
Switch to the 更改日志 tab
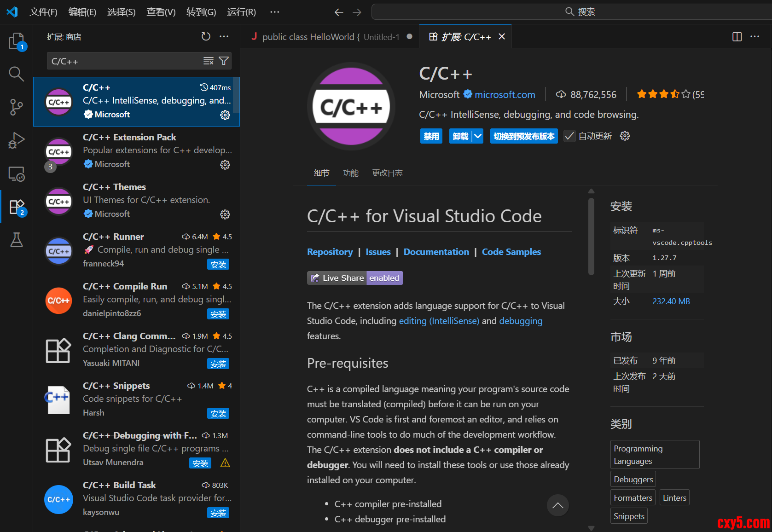pos(387,173)
